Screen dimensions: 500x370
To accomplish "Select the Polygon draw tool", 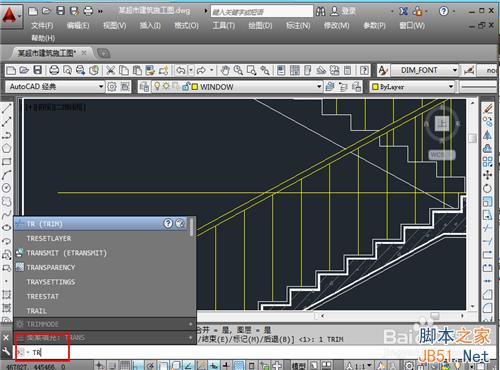I will click(x=7, y=148).
